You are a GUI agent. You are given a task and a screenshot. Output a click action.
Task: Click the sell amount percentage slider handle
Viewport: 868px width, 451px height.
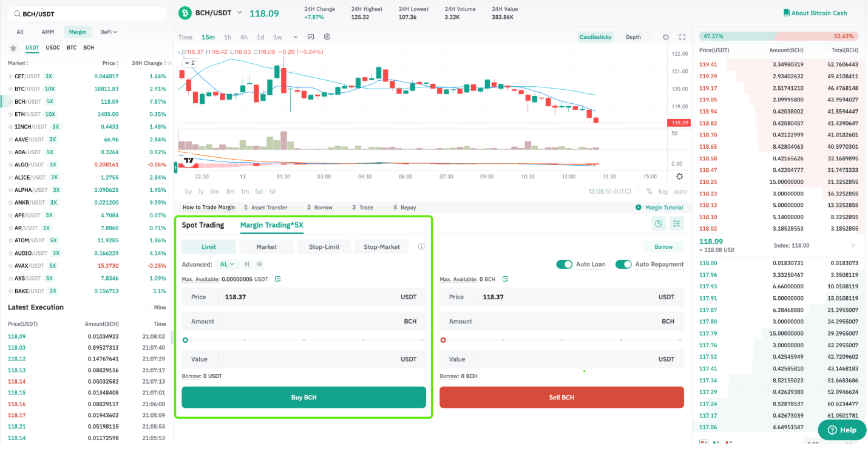pos(443,341)
